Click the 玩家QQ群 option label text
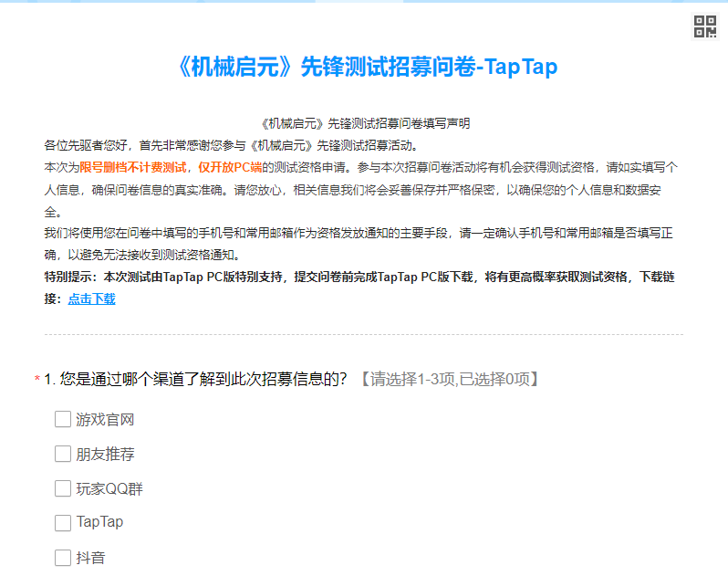 pyautogui.click(x=109, y=489)
